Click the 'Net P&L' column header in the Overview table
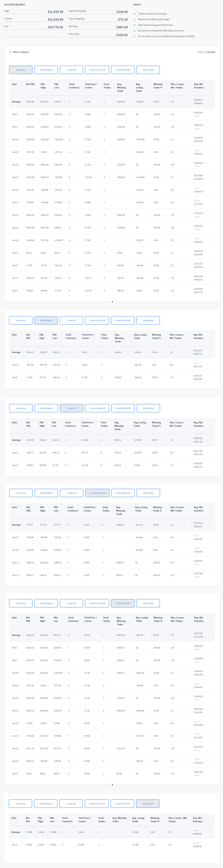223x868 pixels. [30, 84]
